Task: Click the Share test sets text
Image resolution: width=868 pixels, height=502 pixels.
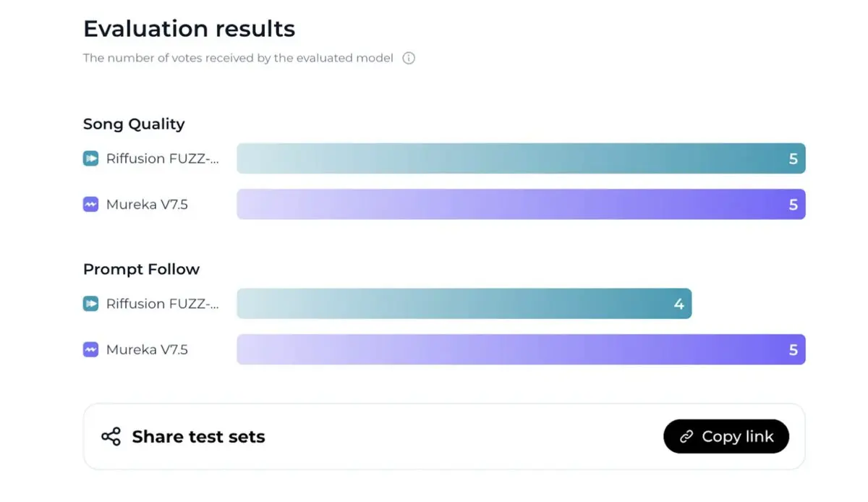Action: pos(198,437)
